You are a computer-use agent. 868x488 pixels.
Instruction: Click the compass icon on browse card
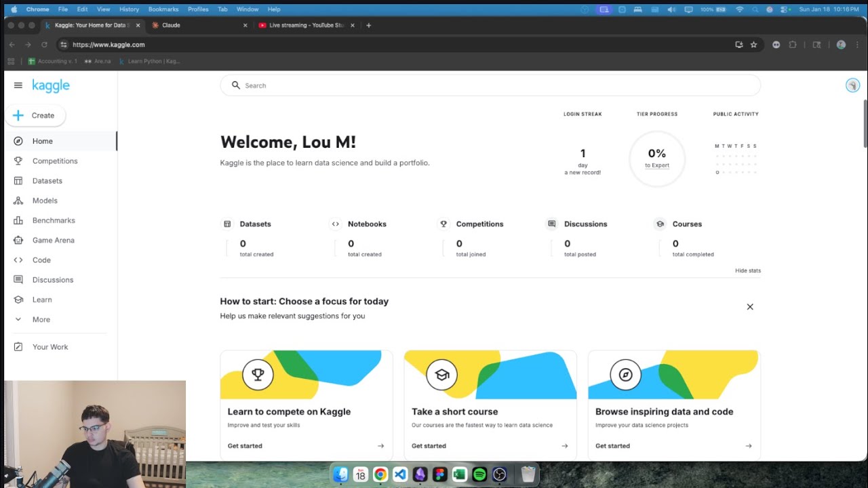point(626,374)
